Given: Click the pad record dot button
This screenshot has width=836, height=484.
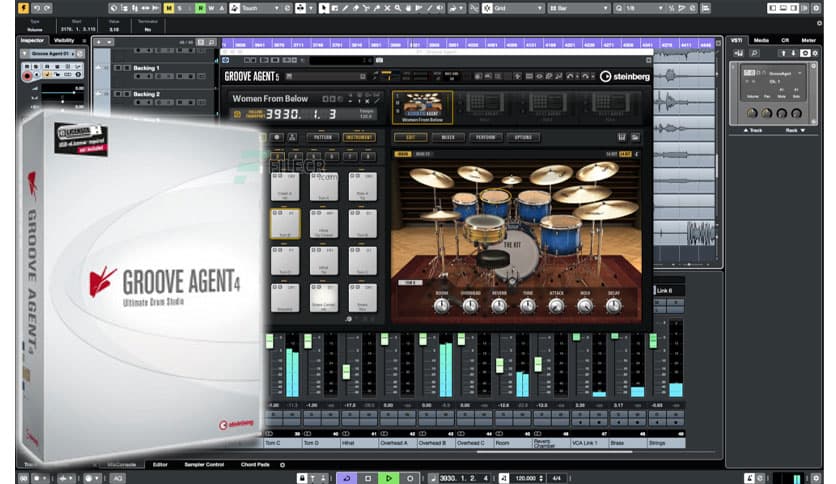Looking at the screenshot, I should click(276, 137).
